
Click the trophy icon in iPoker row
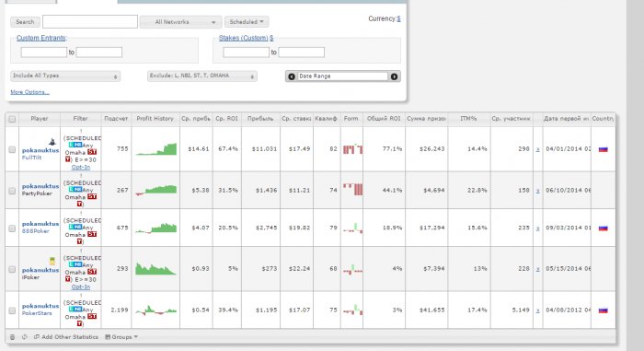[x=52, y=261]
